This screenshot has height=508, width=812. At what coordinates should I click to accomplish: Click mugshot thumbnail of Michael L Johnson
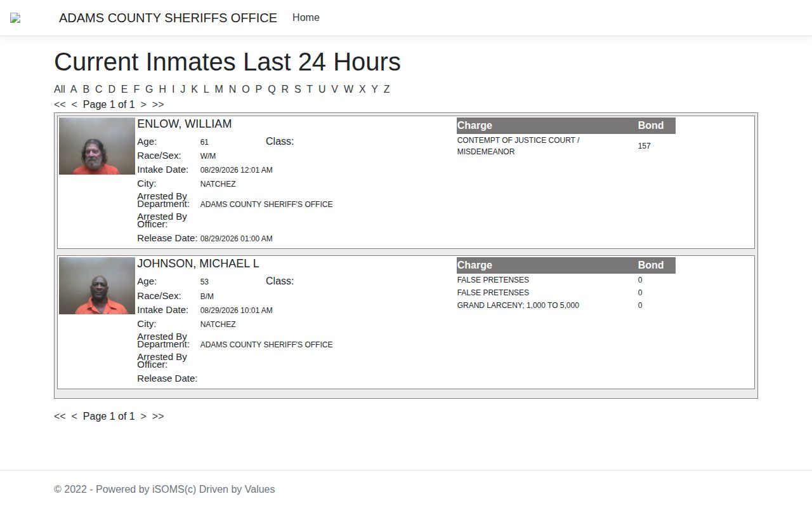(97, 286)
